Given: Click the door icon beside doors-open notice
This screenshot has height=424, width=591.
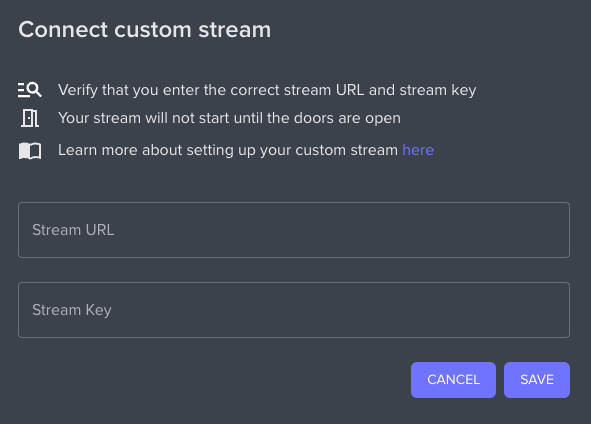Looking at the screenshot, I should pos(30,118).
